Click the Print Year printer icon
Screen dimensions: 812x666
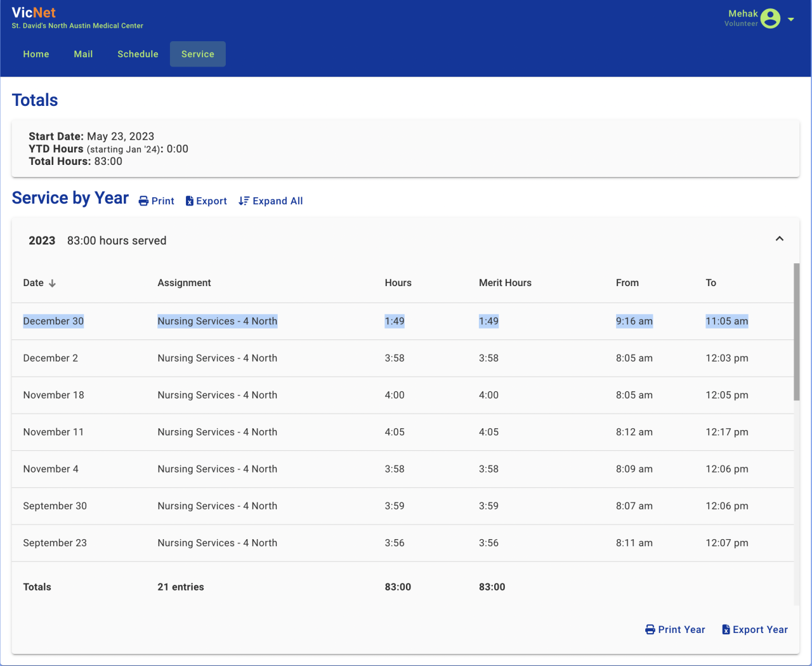[650, 630]
